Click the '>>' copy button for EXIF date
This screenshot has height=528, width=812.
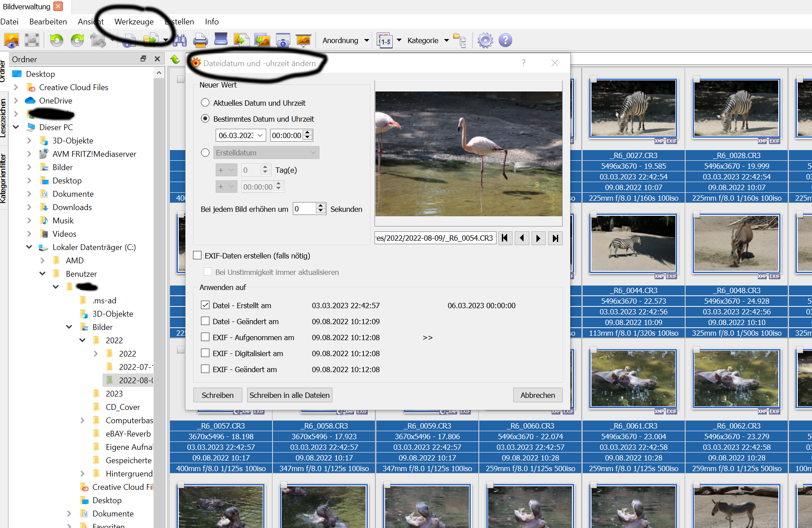[428, 337]
